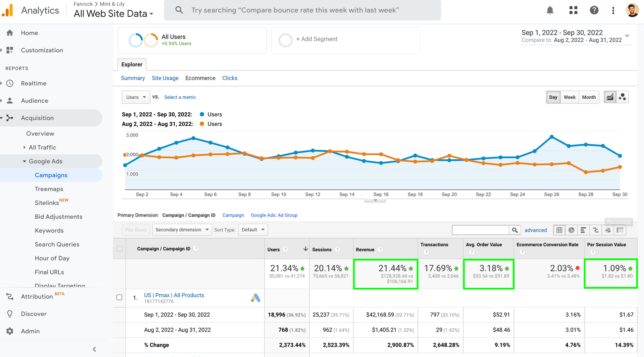Screen dimensions: 644x357
Task: Switch chart granularity to Week
Action: click(569, 97)
